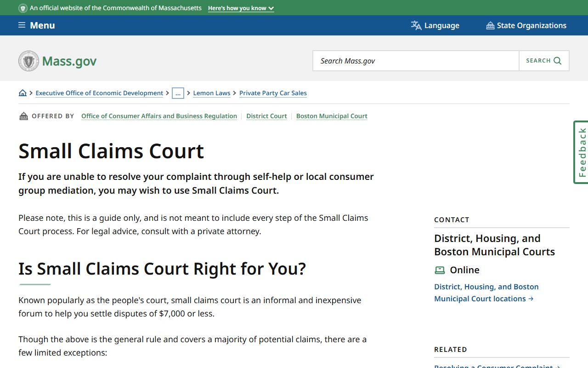The height and width of the screenshot is (368, 588).
Task: Click "Is Small Claims Court Right for You?" heading
Action: [162, 269]
